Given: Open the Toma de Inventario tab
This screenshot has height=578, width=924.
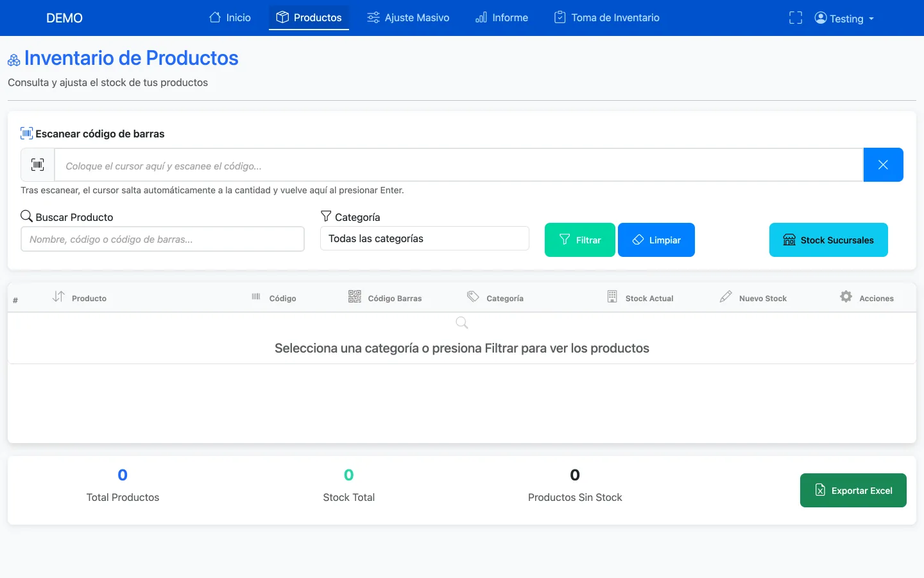Looking at the screenshot, I should 607,17.
